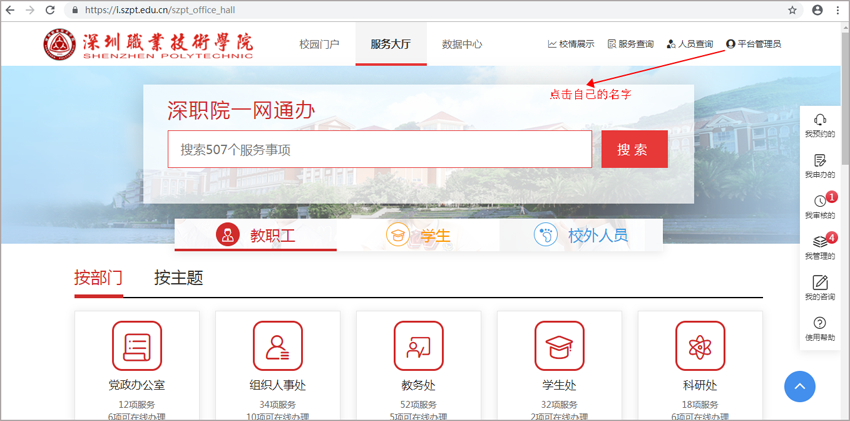
Task: Open the 学生处 graduation cap icon
Action: (559, 347)
